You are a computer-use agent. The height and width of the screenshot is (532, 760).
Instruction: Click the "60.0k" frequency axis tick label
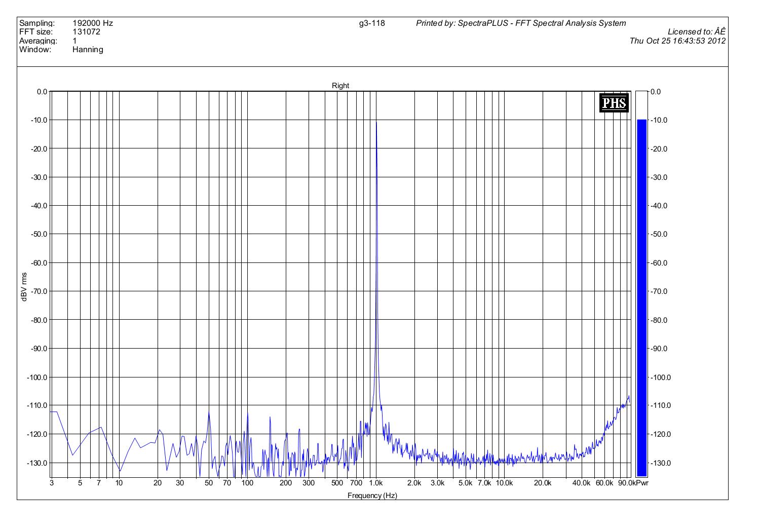(604, 483)
